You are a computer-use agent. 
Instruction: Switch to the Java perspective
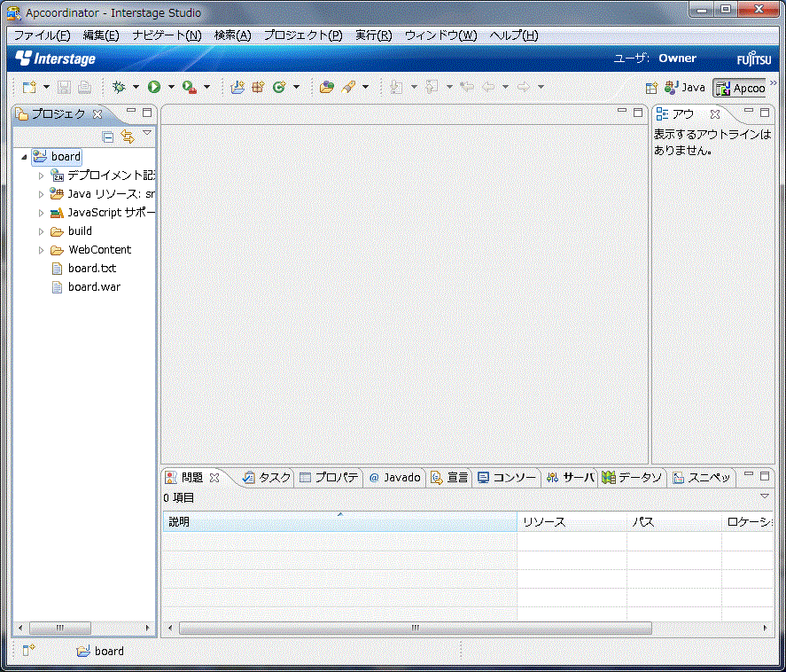[685, 88]
